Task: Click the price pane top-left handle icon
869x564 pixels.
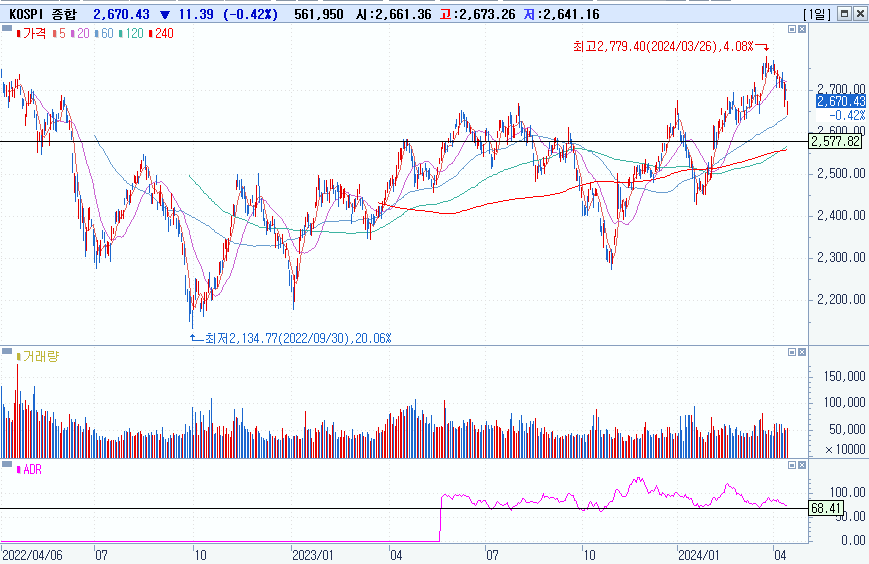Action: (x=7, y=28)
